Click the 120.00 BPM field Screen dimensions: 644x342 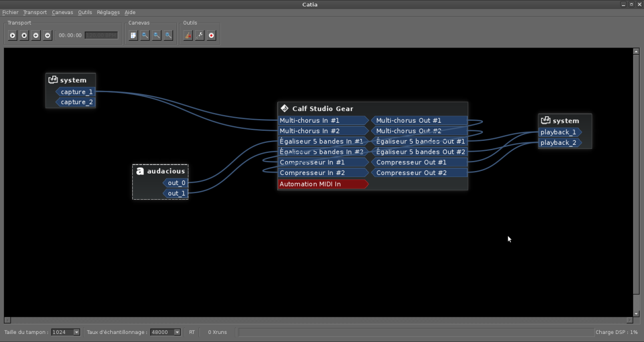pyautogui.click(x=101, y=35)
